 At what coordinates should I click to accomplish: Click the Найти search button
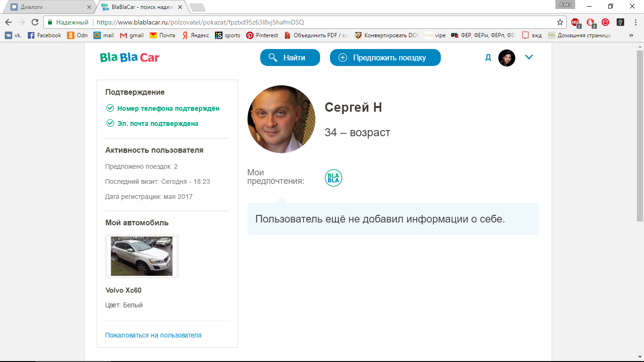click(x=290, y=58)
